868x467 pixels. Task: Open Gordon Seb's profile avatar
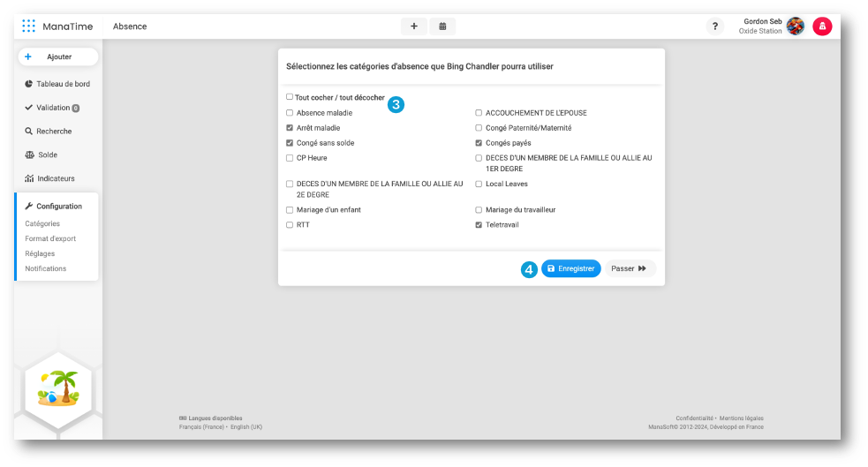795,26
